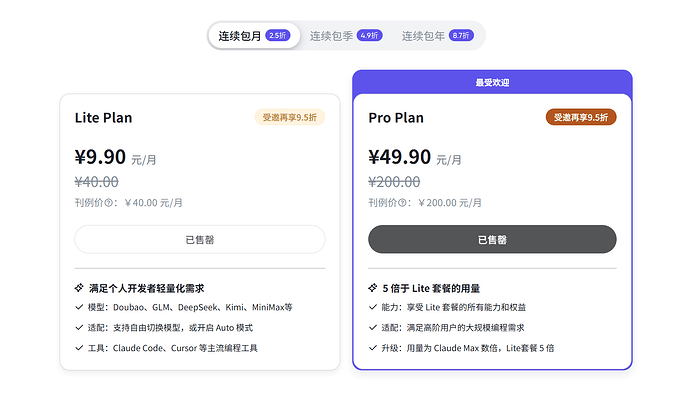Click the 模型：Doubao、GLM、DeepSeek feature text
This screenshot has width=690, height=394.
(x=190, y=307)
